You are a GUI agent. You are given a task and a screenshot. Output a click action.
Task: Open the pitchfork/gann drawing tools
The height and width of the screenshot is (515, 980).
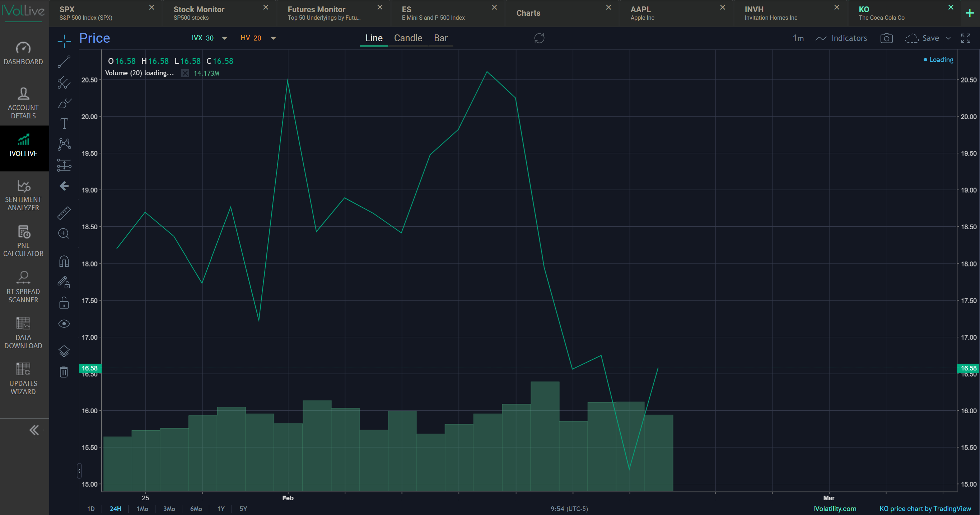click(x=64, y=82)
